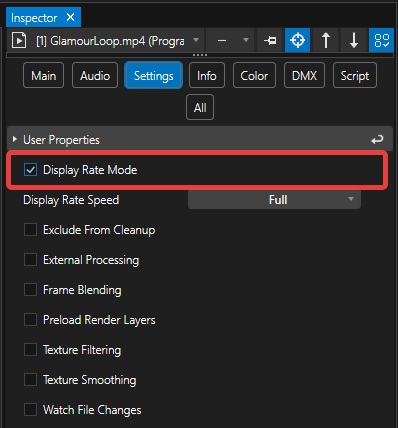Enable the Texture Filtering checkbox
The height and width of the screenshot is (428, 398).
30,350
